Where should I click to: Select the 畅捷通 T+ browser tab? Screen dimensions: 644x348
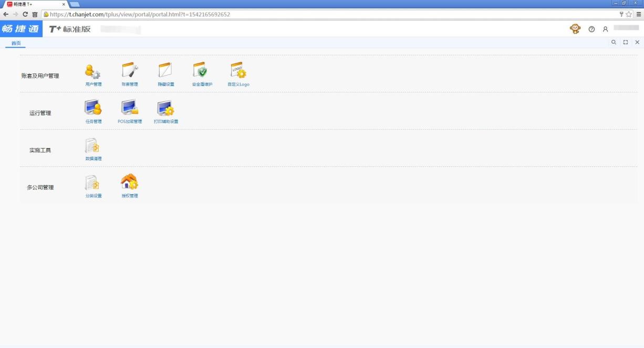click(35, 4)
